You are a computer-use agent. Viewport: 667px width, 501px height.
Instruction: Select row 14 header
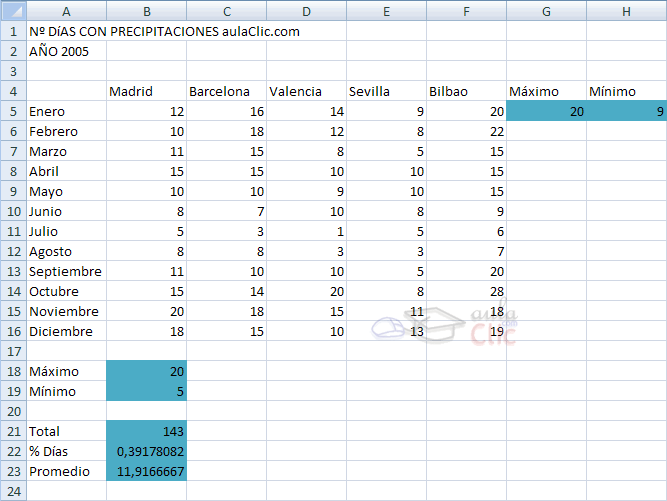click(12, 291)
